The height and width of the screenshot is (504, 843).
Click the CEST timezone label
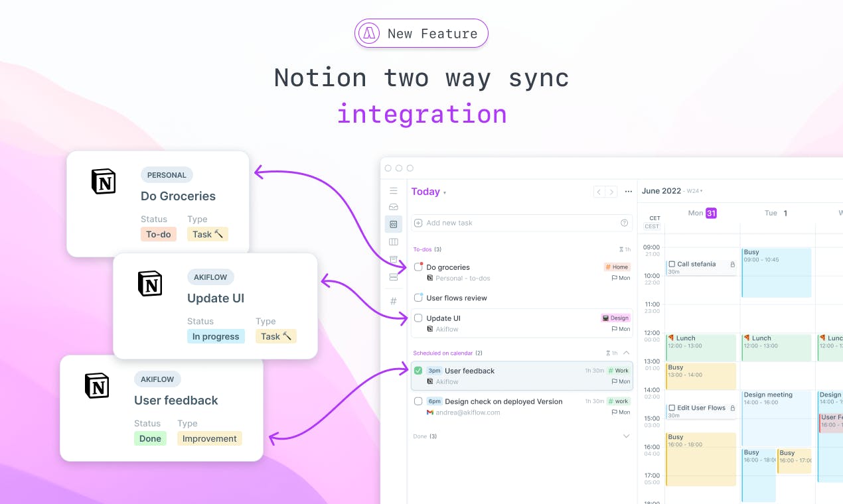[x=652, y=226]
